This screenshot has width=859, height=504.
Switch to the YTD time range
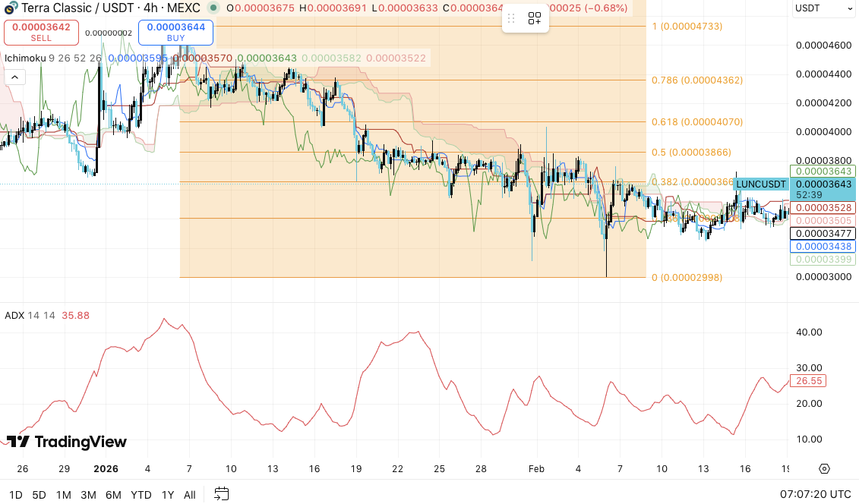(141, 495)
